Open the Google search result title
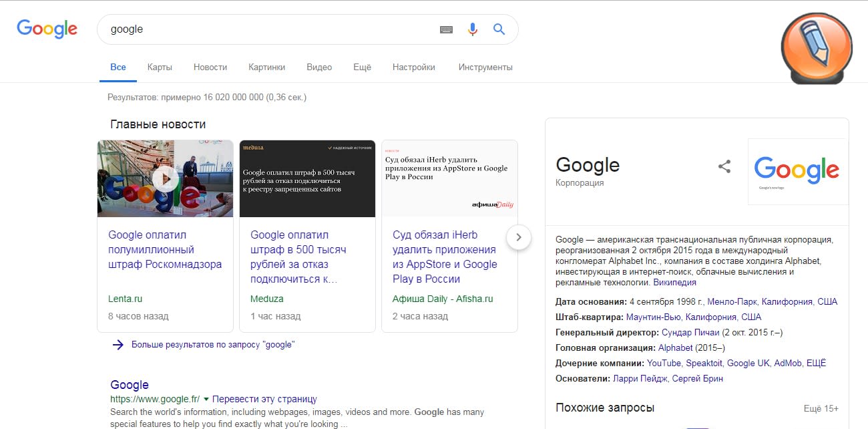Viewport: 868px width, 429px height. tap(130, 385)
